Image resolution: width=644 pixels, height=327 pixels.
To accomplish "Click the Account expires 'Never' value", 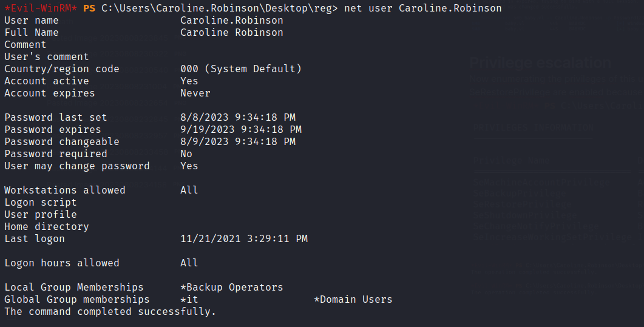I will [195, 93].
